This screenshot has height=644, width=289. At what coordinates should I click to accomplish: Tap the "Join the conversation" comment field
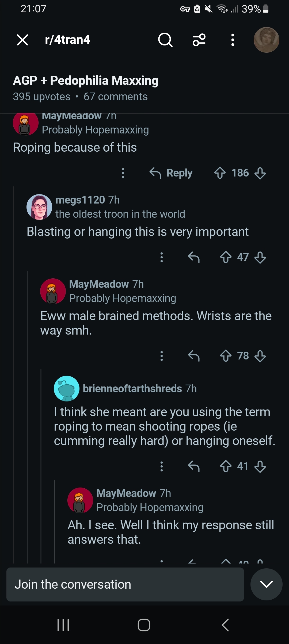(x=125, y=584)
